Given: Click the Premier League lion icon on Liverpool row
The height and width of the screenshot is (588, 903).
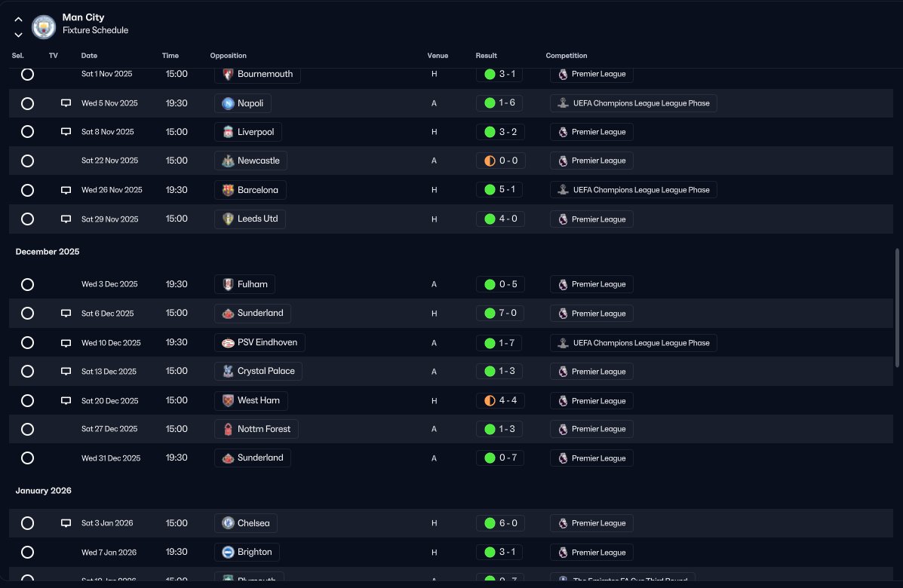Looking at the screenshot, I should [564, 132].
